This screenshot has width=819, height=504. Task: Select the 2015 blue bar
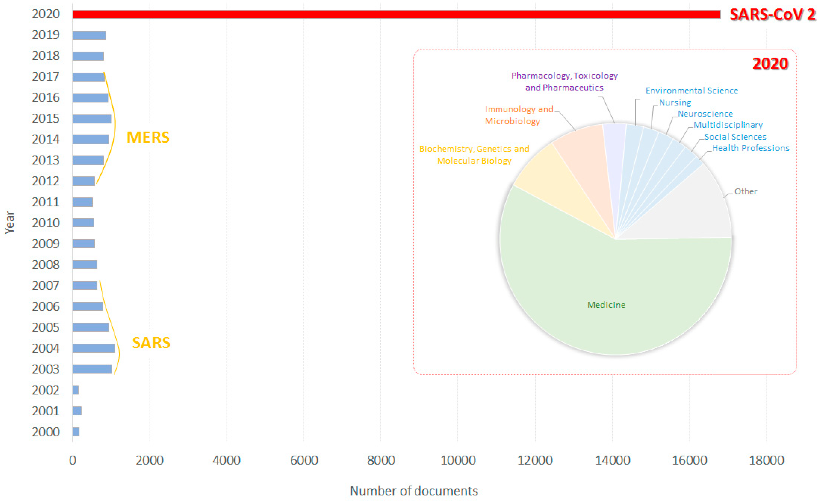tap(92, 119)
